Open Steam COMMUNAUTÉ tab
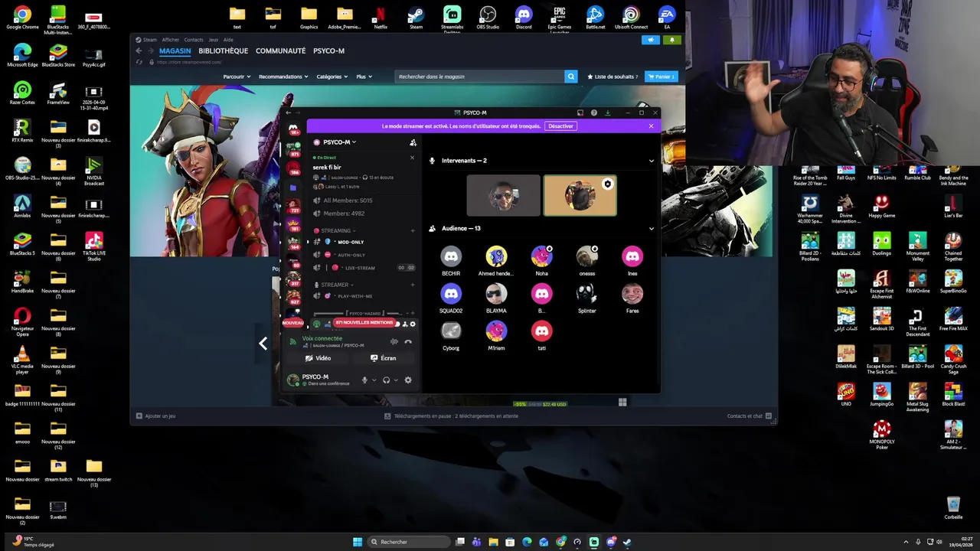 (280, 51)
